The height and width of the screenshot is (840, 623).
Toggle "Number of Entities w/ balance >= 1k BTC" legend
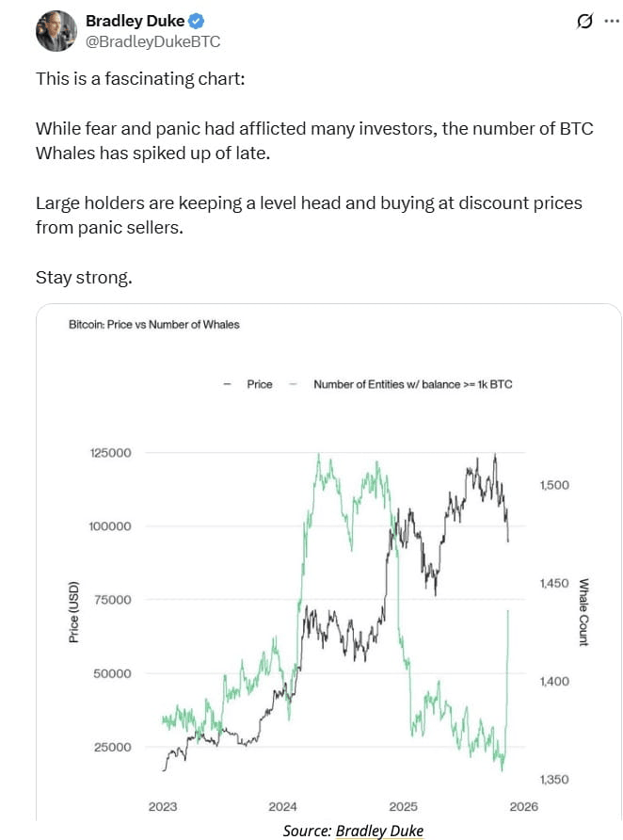click(412, 385)
